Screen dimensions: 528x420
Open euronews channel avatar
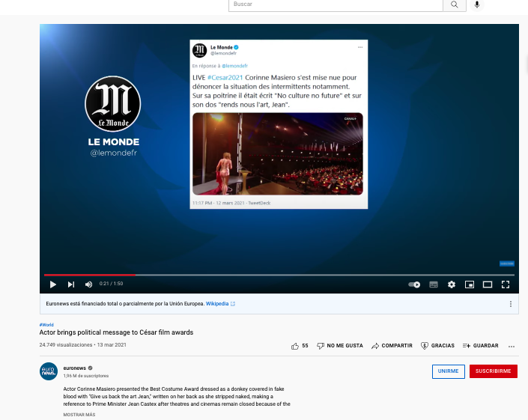point(49,371)
